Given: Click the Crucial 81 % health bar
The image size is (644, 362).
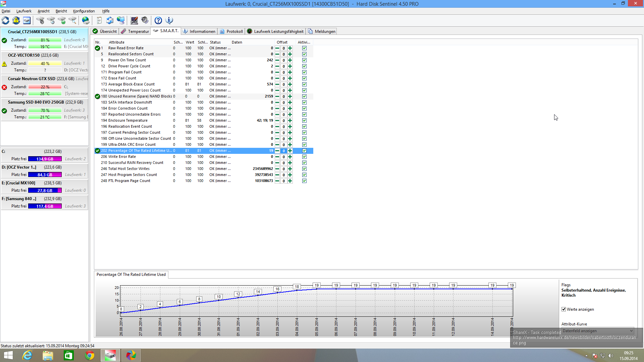Looking at the screenshot, I should pyautogui.click(x=45, y=40).
